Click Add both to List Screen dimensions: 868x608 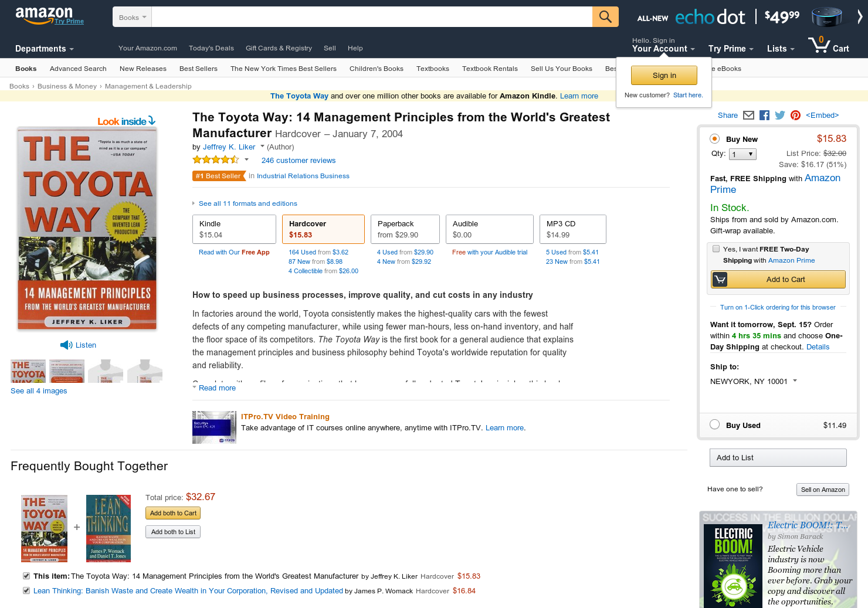pyautogui.click(x=173, y=532)
